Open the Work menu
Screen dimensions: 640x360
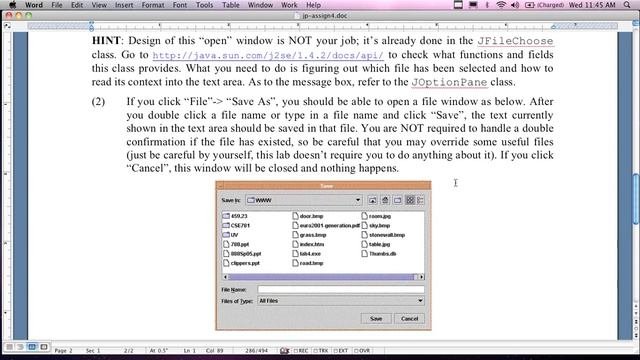click(x=289, y=5)
